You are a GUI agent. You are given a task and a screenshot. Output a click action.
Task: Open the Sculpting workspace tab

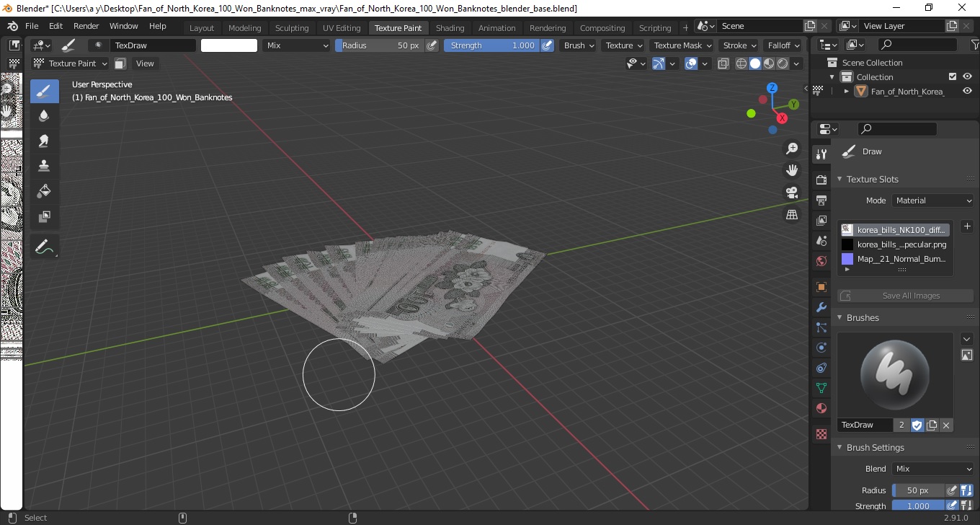tap(292, 28)
